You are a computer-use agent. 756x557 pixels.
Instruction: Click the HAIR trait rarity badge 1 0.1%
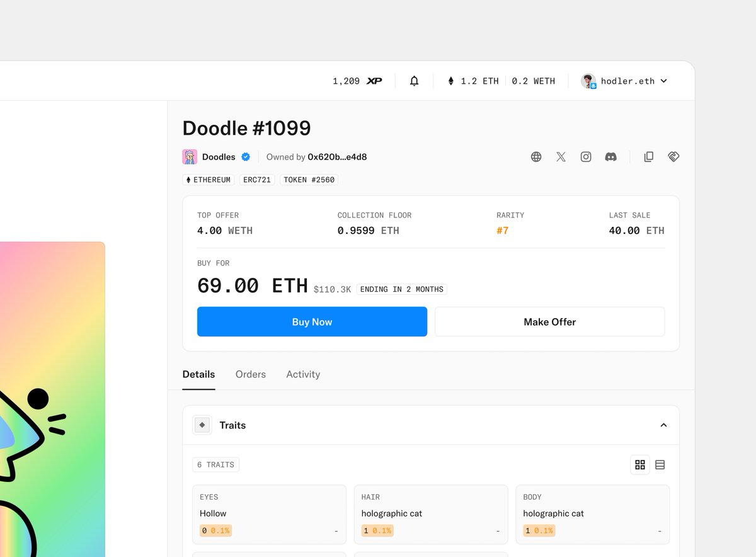pyautogui.click(x=377, y=531)
